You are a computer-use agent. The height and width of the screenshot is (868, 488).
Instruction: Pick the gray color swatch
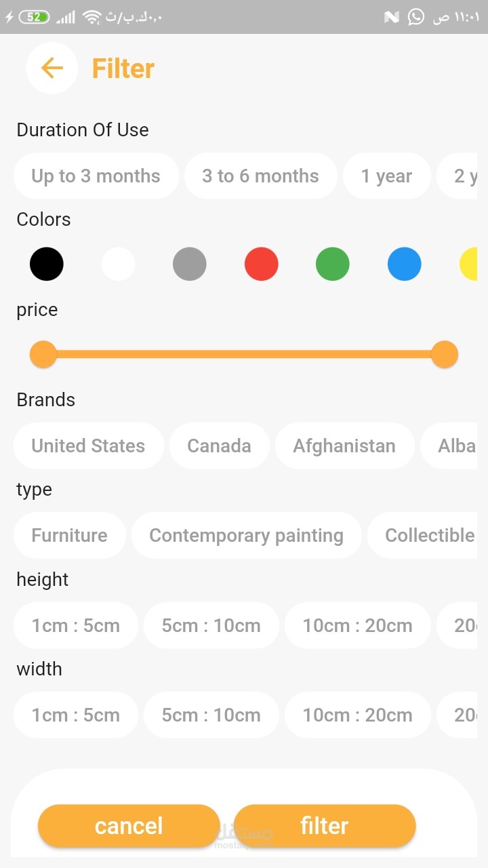tap(190, 264)
